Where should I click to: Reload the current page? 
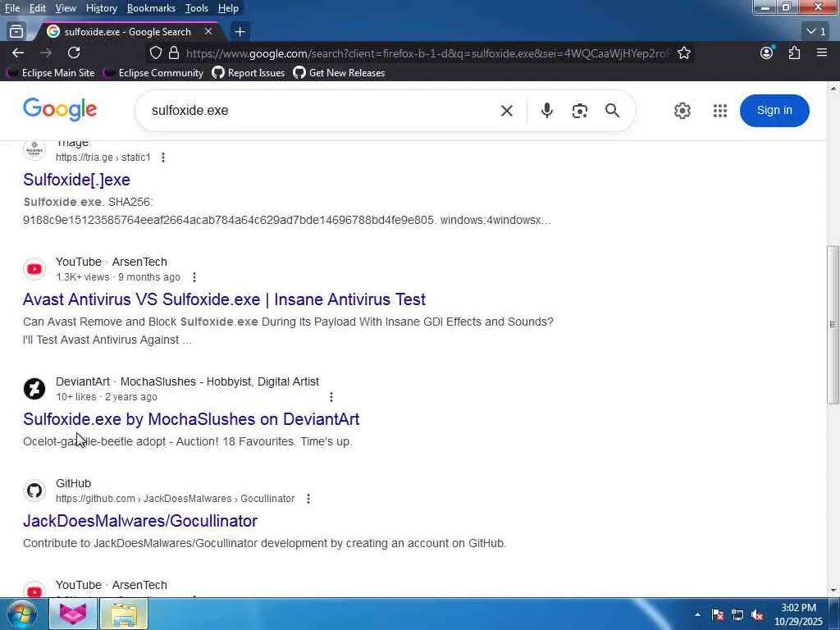(x=74, y=53)
